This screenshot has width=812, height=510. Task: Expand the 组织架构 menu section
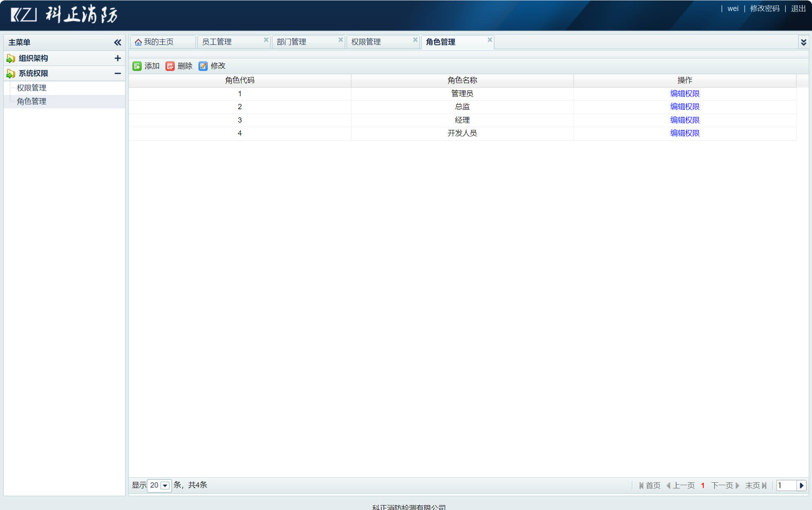[117, 58]
